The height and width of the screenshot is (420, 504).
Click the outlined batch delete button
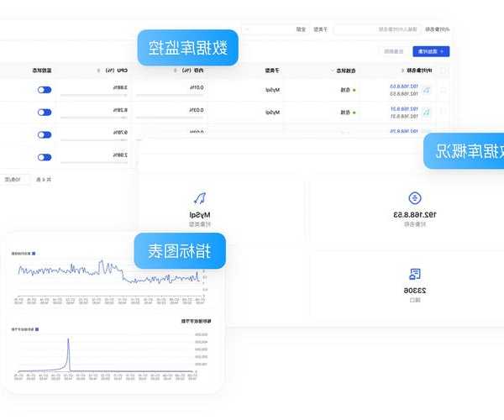(394, 51)
